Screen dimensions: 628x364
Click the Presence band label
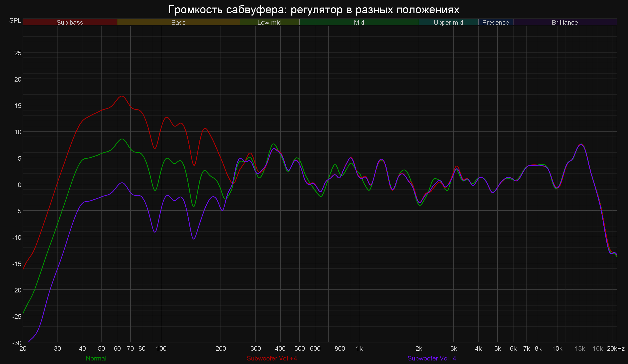(x=496, y=22)
